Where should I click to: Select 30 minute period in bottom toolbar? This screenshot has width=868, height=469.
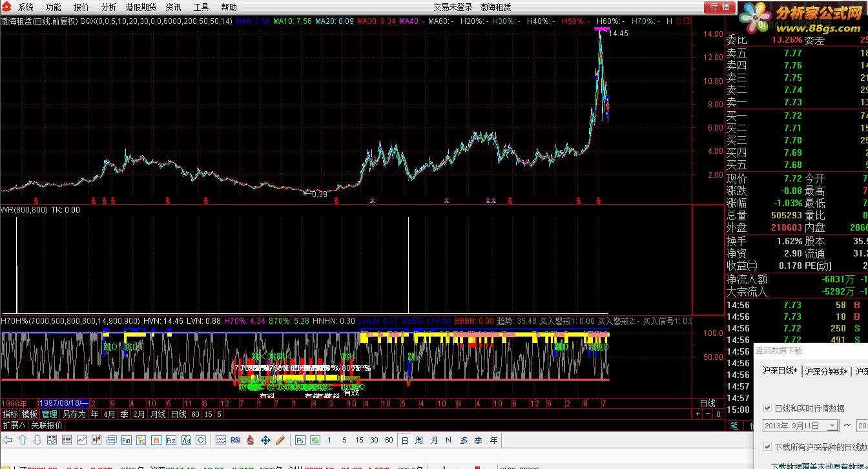374,440
